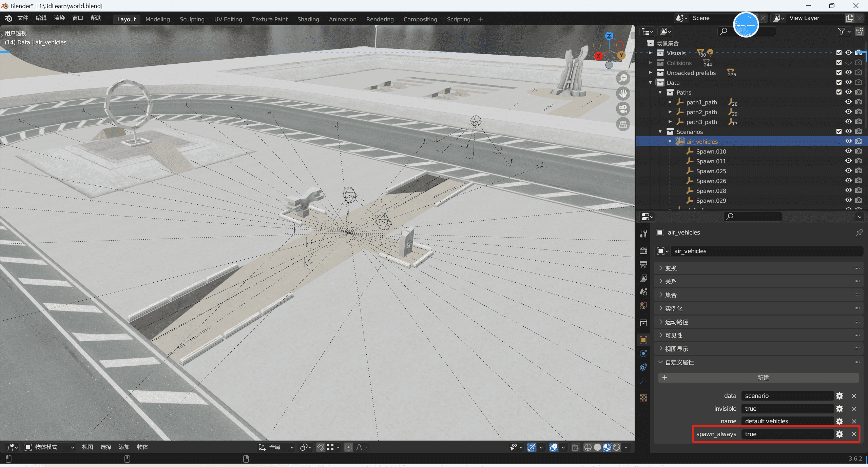Collapse the Data collection
868x467 pixels.
(650, 82)
